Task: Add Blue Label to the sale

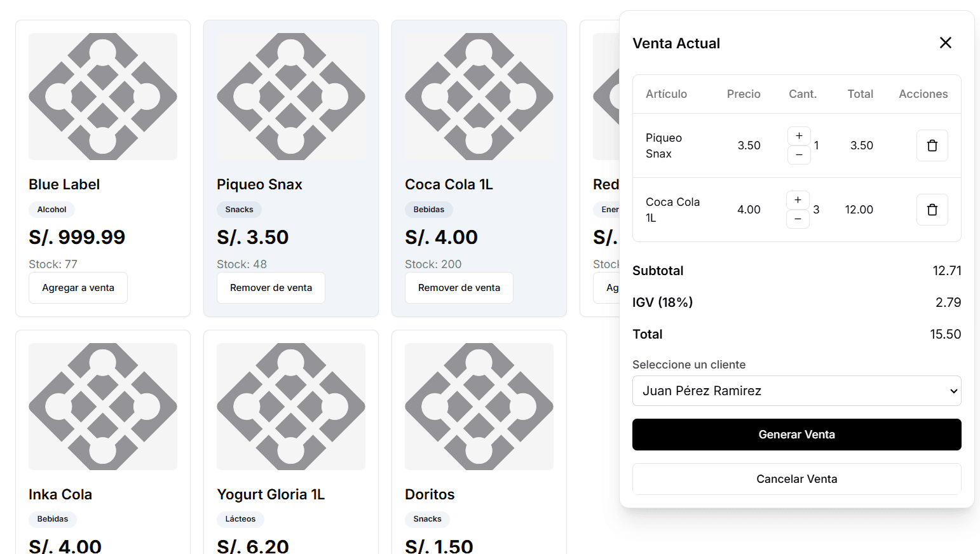Action: click(x=78, y=288)
